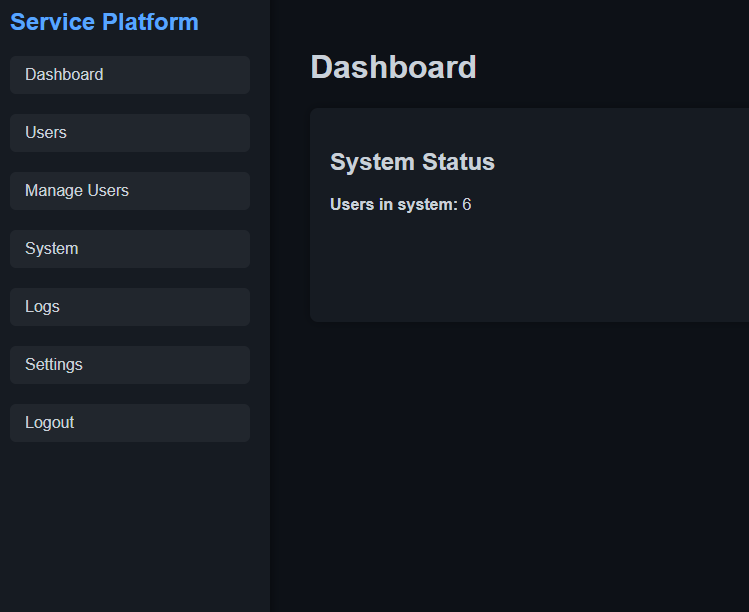Open the Settings page
The width and height of the screenshot is (749, 612).
point(130,365)
